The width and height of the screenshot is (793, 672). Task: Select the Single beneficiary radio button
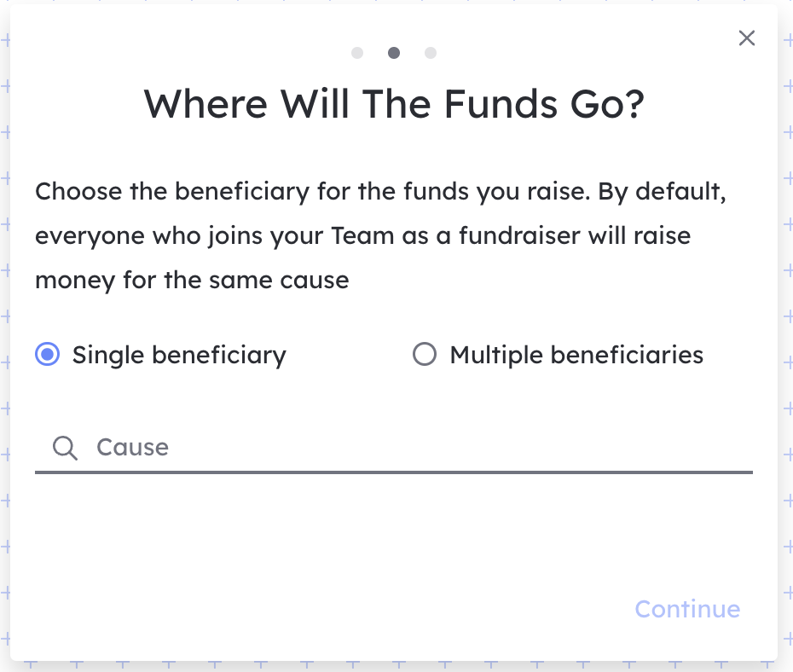pyautogui.click(x=48, y=354)
